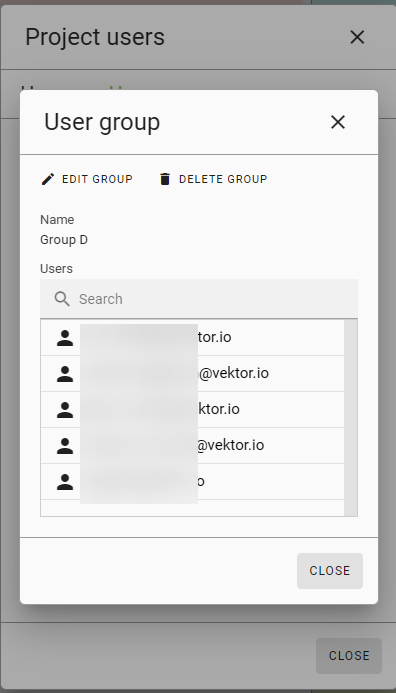Click the users list vertical scrollbar
This screenshot has width=396, height=693.
click(350, 418)
